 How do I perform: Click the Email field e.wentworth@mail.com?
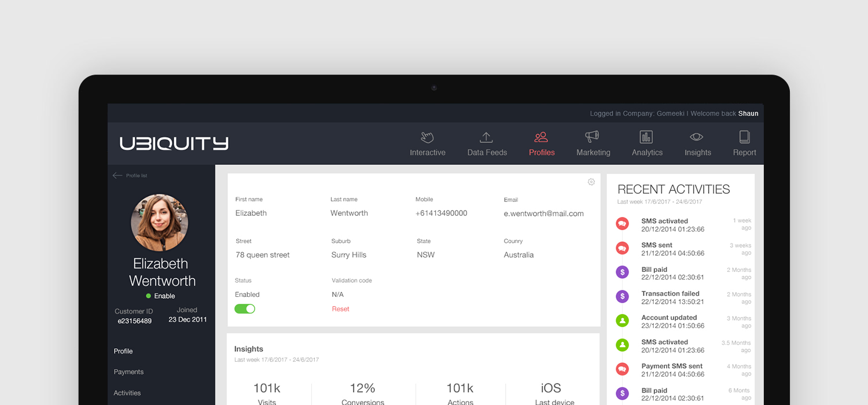tap(543, 213)
